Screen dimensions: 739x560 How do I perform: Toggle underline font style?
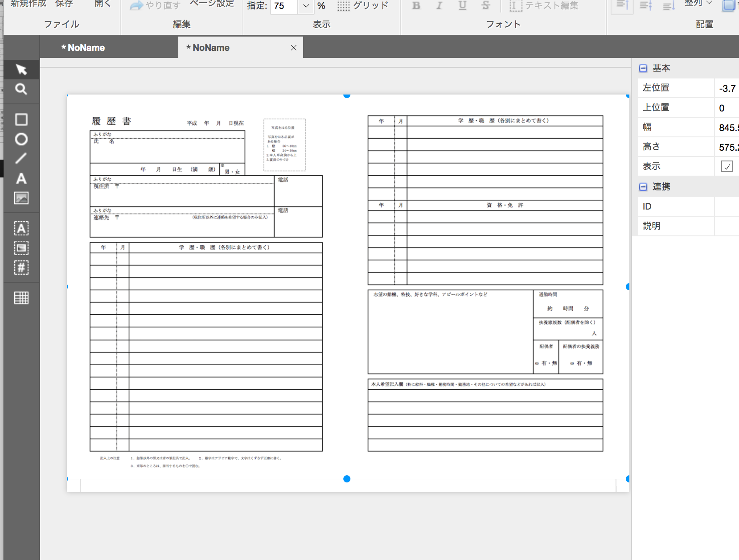(462, 5)
